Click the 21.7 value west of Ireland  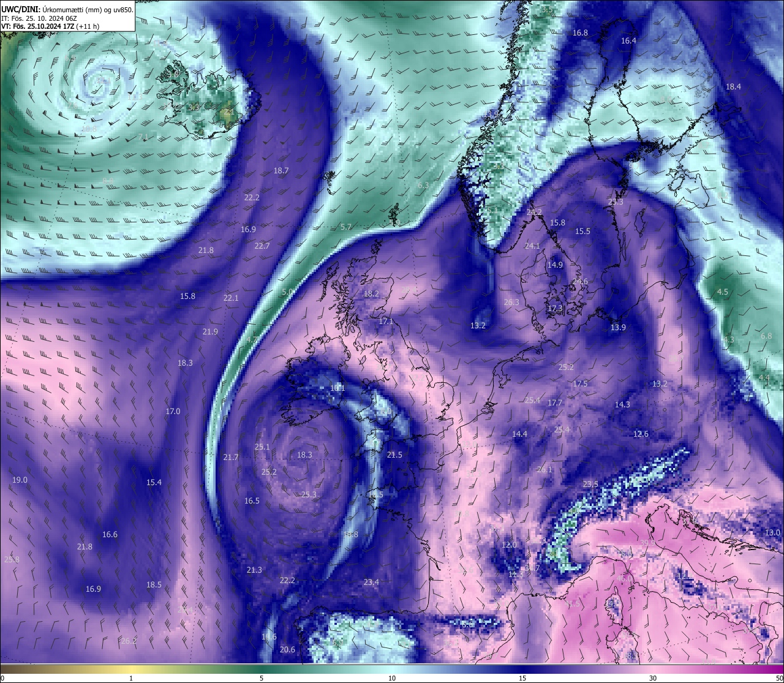231,458
